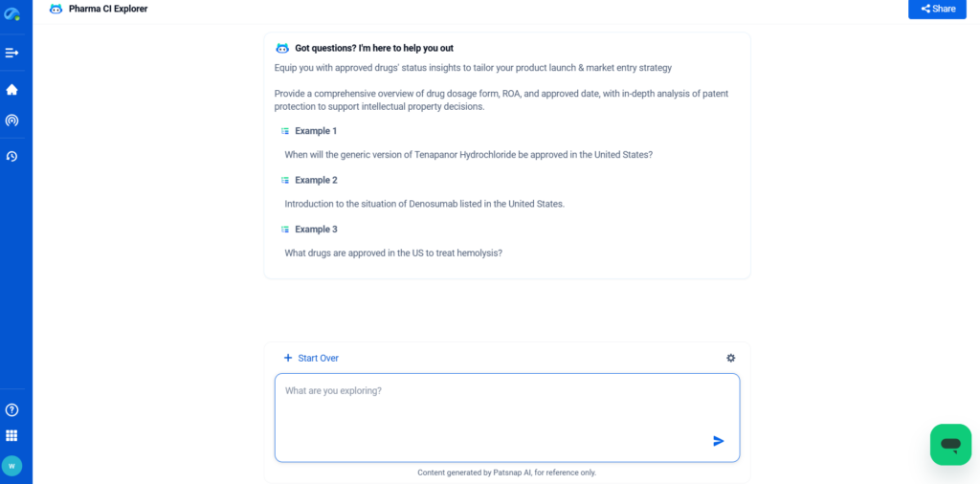The width and height of the screenshot is (980, 484).
Task: Click Start Over
Action: click(x=311, y=358)
